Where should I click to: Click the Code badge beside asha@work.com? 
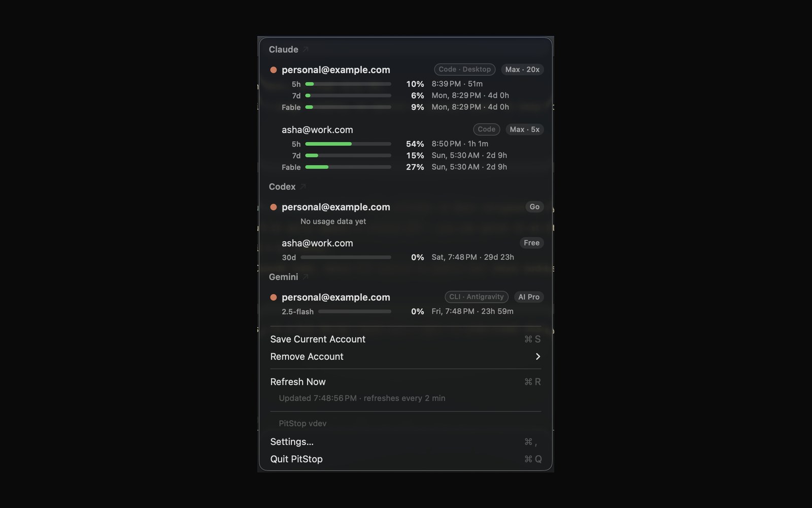487,129
